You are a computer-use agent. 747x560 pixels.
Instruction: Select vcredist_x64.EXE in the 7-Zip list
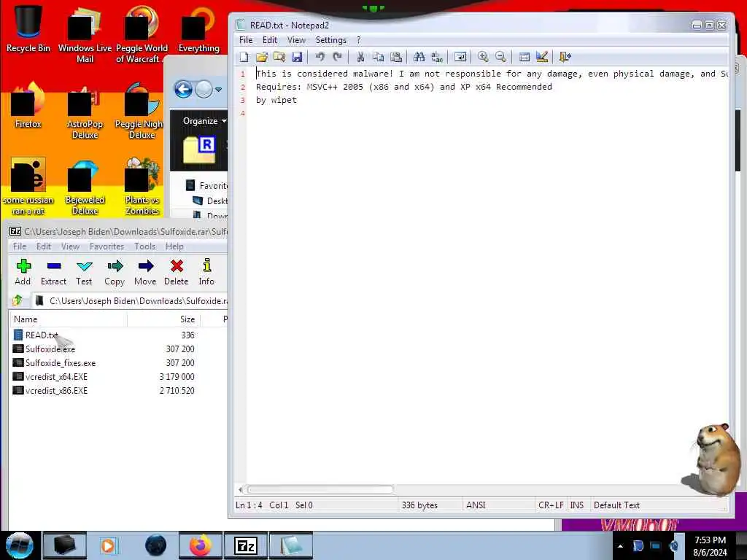[56, 377]
